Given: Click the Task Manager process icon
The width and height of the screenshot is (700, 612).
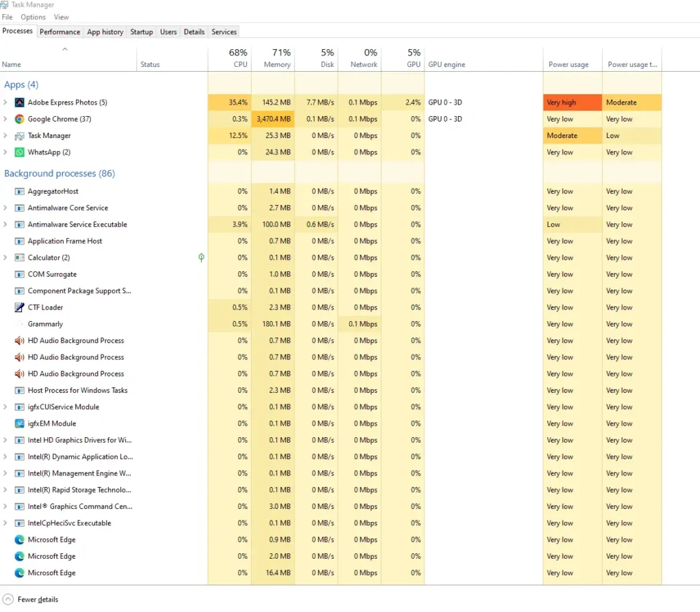Looking at the screenshot, I should [19, 136].
